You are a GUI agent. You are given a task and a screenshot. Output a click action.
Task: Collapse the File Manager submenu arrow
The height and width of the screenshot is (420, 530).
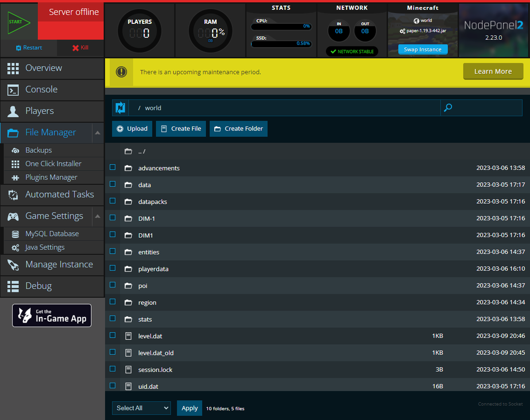click(98, 133)
